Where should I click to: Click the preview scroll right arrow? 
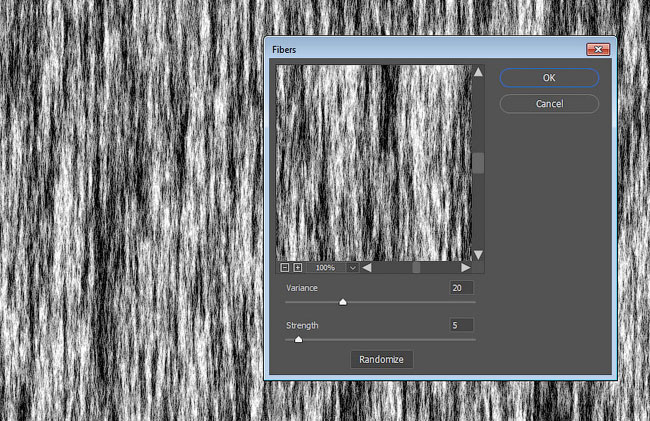pyautogui.click(x=466, y=268)
